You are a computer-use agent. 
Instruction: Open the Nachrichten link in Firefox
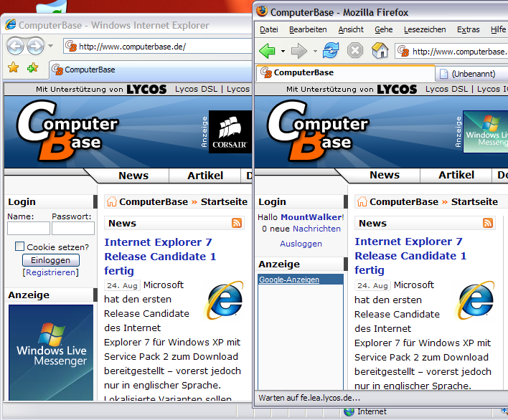pos(316,229)
